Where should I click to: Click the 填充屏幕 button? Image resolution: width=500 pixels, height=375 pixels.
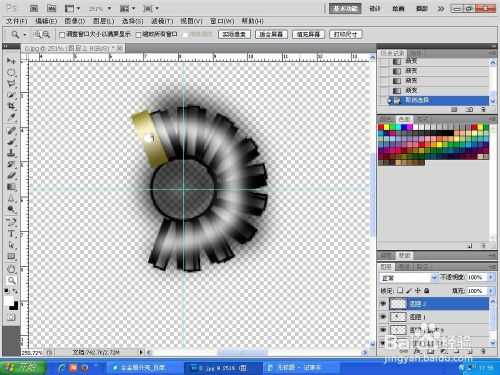(308, 34)
